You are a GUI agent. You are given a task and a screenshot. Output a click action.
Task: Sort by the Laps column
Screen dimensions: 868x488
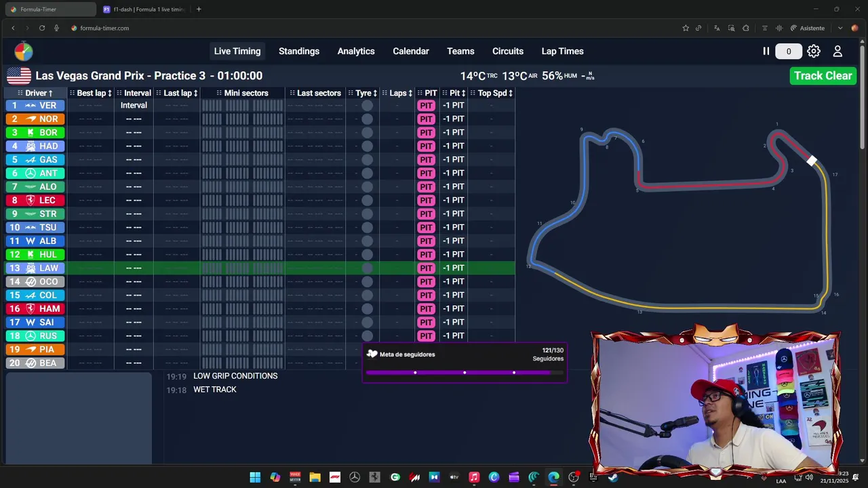coord(397,93)
